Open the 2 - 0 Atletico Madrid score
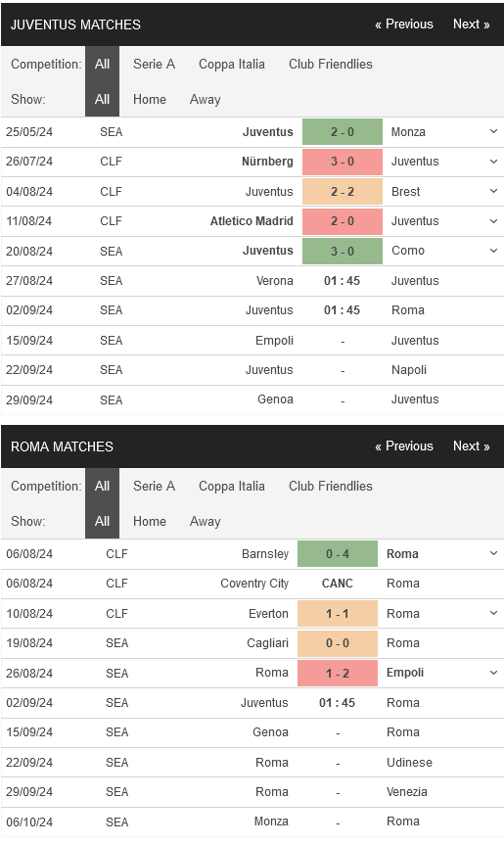Screen dimensions: 504x845 coord(343,221)
